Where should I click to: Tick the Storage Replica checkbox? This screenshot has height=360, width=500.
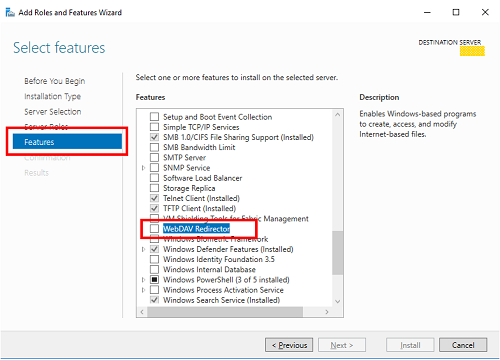coord(154,188)
